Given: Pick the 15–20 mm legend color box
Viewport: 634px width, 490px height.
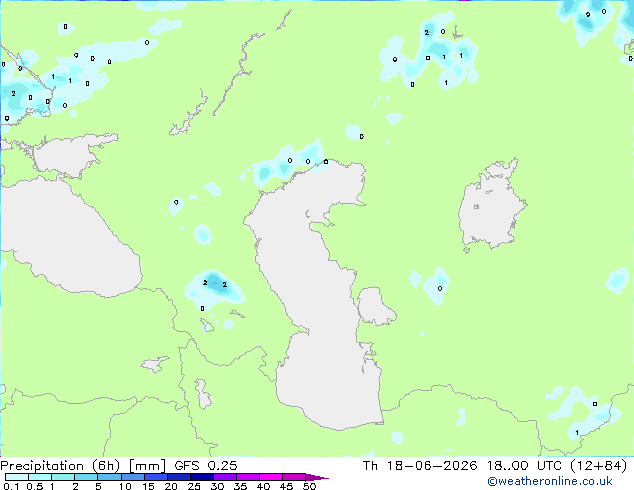Looking at the screenshot, I should point(156,477).
